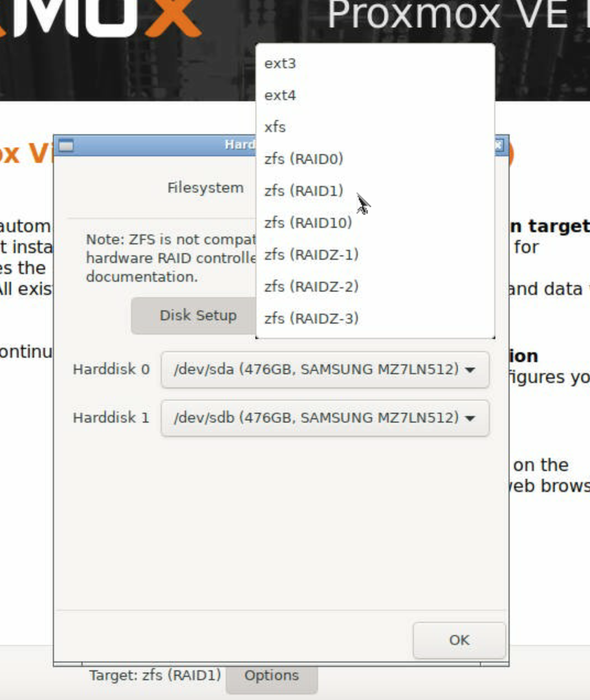Image resolution: width=590 pixels, height=700 pixels.
Task: Close the Harddisk options dialog
Action: point(498,145)
